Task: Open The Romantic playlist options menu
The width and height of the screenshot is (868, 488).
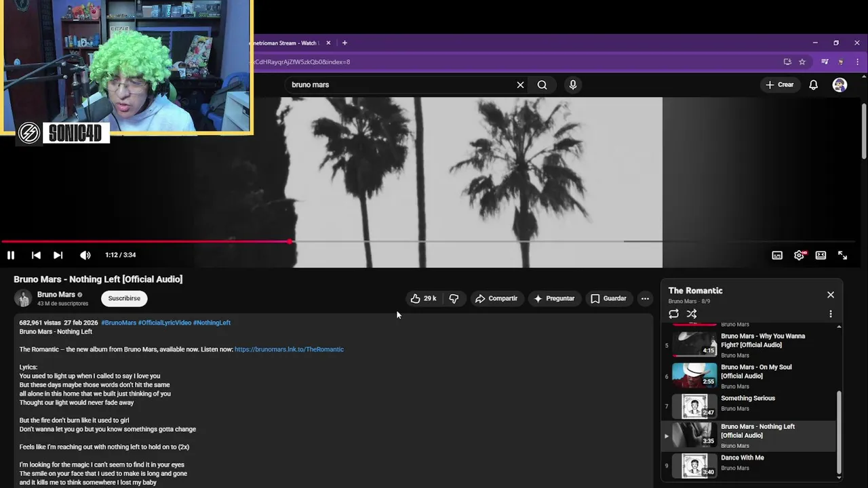Action: (x=831, y=314)
